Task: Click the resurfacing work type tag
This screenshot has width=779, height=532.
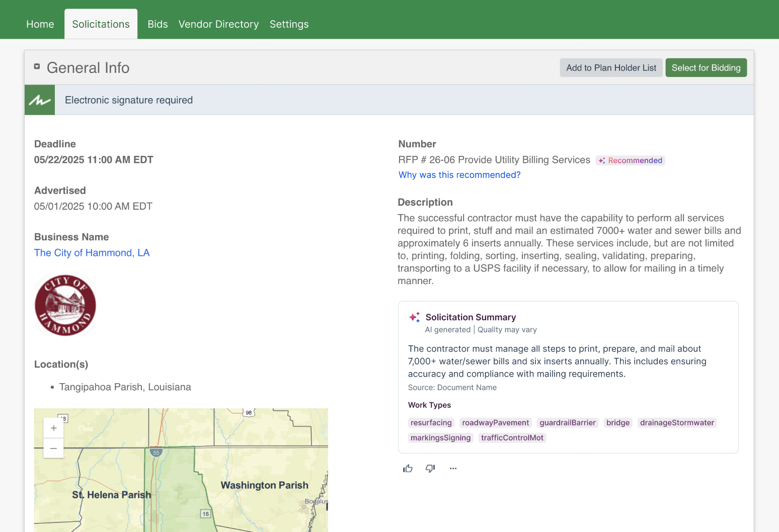Action: 431,423
